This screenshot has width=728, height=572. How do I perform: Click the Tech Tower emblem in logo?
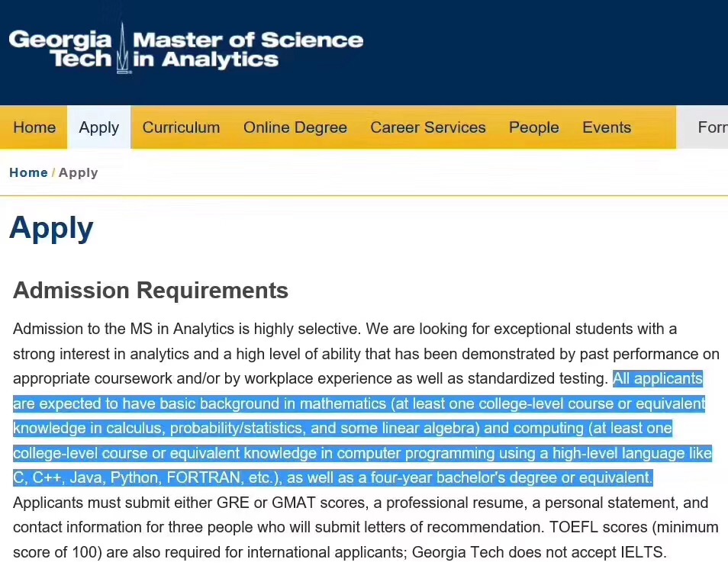coord(122,48)
